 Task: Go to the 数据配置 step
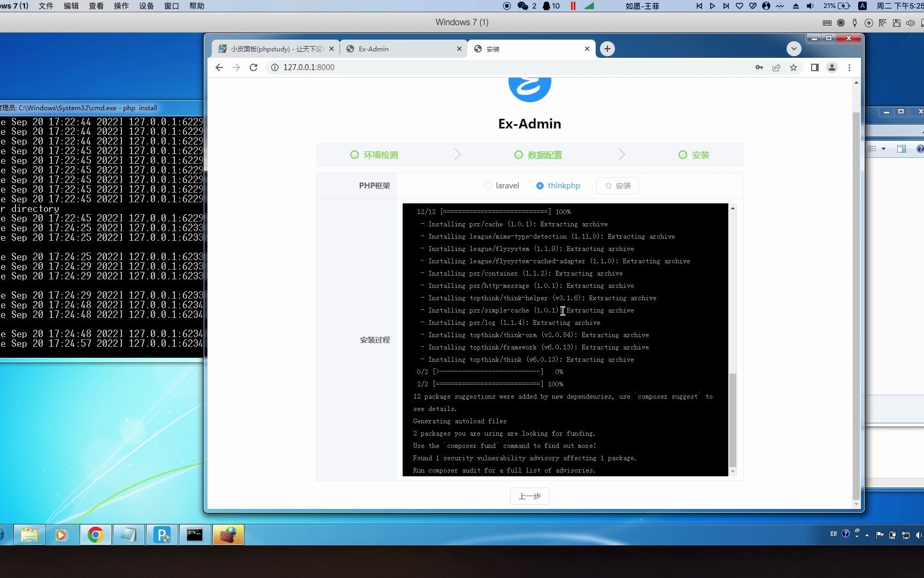538,155
